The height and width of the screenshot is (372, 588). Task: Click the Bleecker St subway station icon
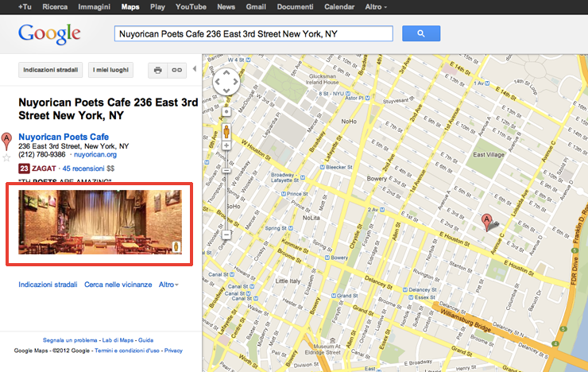(322, 167)
